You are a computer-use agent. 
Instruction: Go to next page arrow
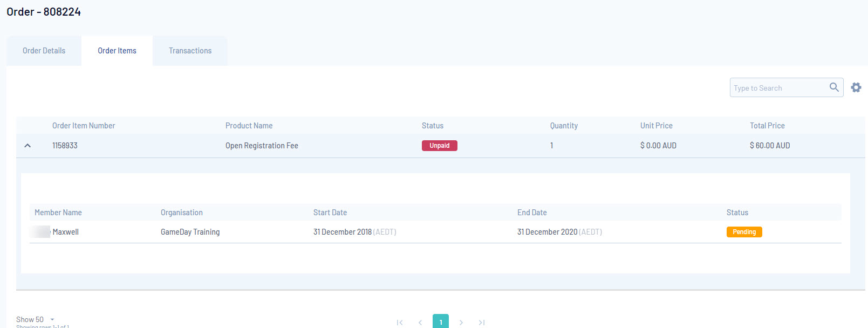(461, 323)
